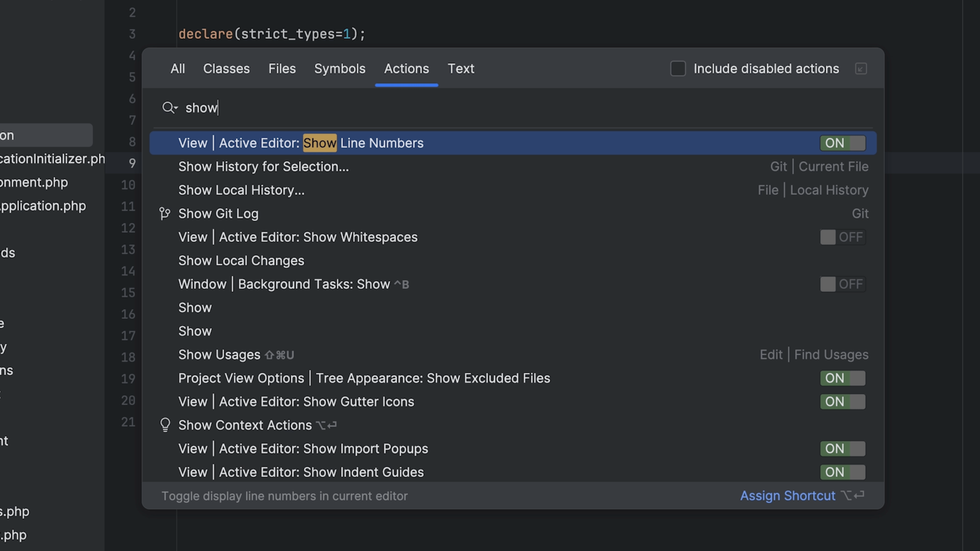This screenshot has width=980, height=551.
Task: Turn off the Show Line Numbers toggle
Action: (843, 143)
